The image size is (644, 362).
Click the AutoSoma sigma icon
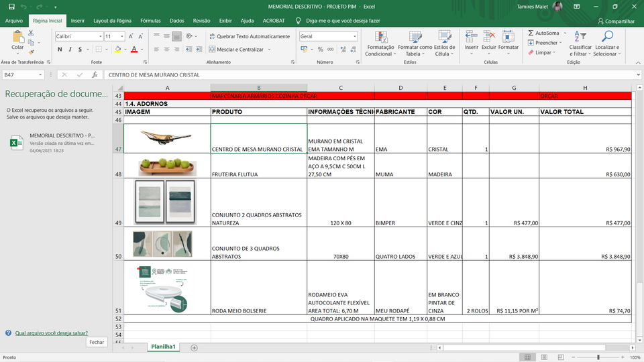(529, 33)
